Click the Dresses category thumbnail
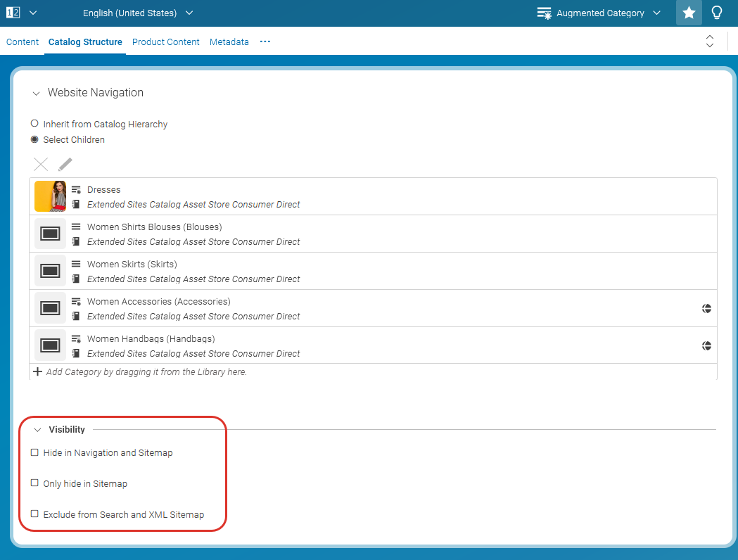This screenshot has width=738, height=560. tap(50, 196)
